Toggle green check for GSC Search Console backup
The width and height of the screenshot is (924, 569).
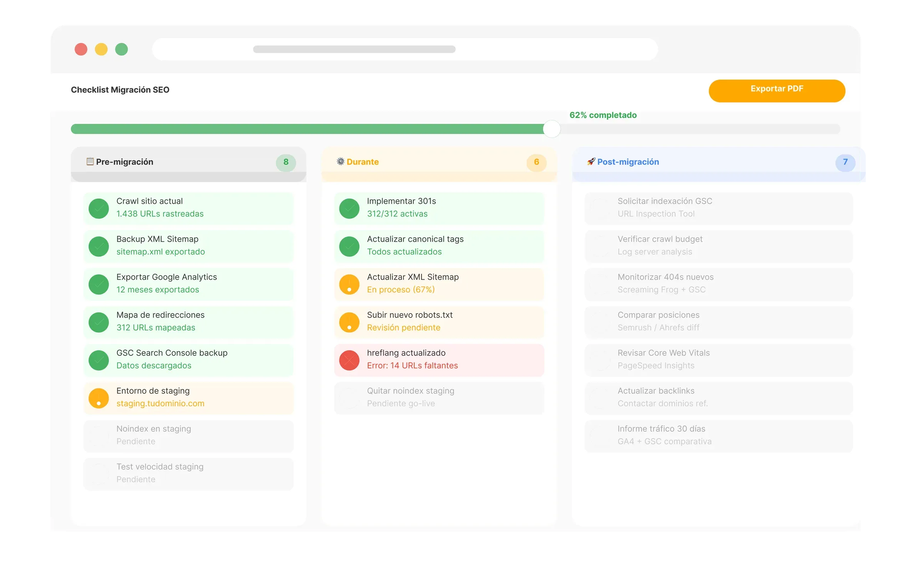point(99,360)
